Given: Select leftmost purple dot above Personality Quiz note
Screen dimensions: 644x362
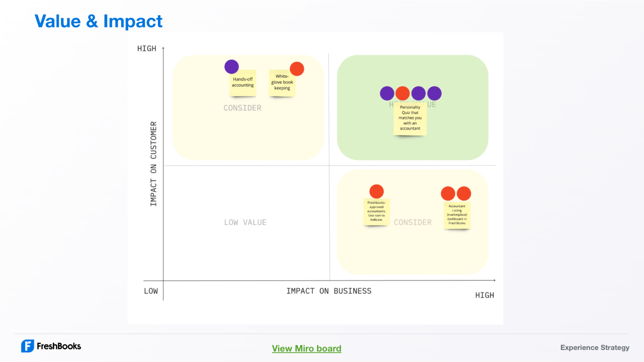Looking at the screenshot, I should click(387, 93).
